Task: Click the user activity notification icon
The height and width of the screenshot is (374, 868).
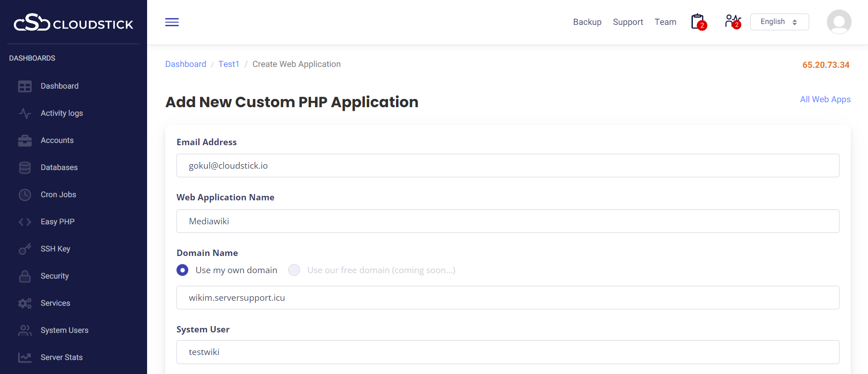Action: coord(732,22)
